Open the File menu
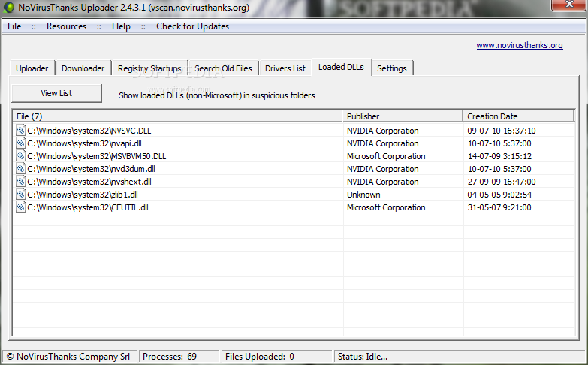The width and height of the screenshot is (588, 365). pyautogui.click(x=14, y=26)
